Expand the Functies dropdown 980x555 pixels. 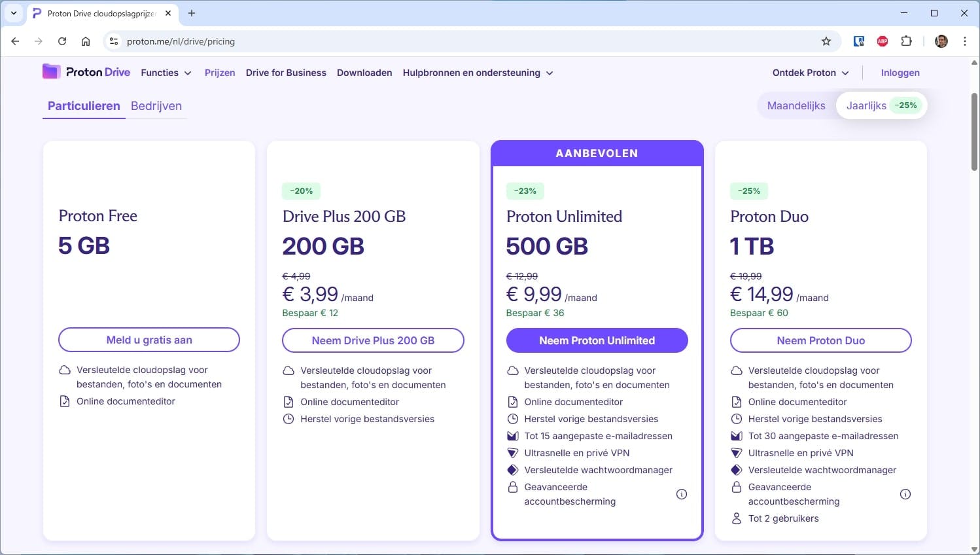pos(166,73)
